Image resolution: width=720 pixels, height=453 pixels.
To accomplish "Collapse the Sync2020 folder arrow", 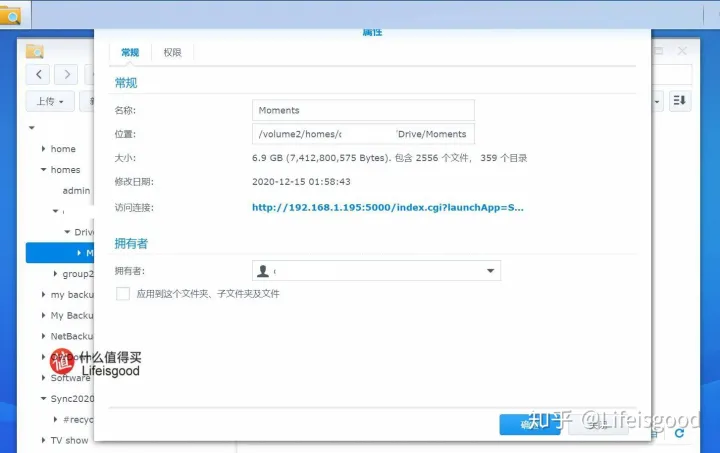I will point(43,398).
